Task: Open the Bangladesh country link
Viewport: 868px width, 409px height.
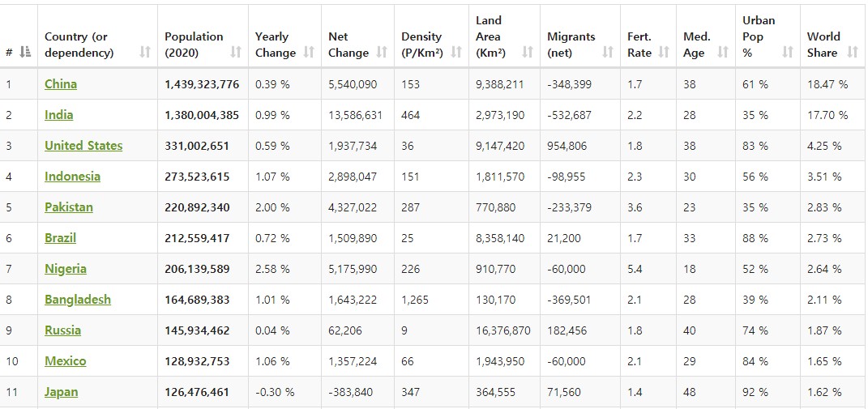Action: pos(78,300)
